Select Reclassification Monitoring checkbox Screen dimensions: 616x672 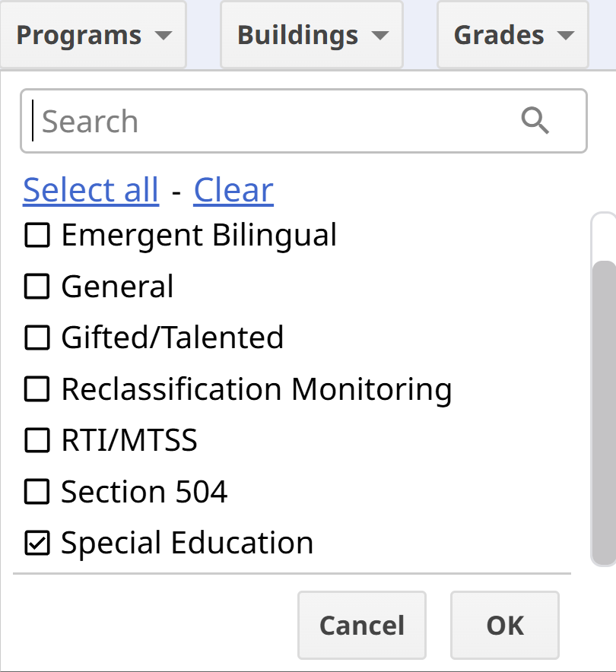37,389
